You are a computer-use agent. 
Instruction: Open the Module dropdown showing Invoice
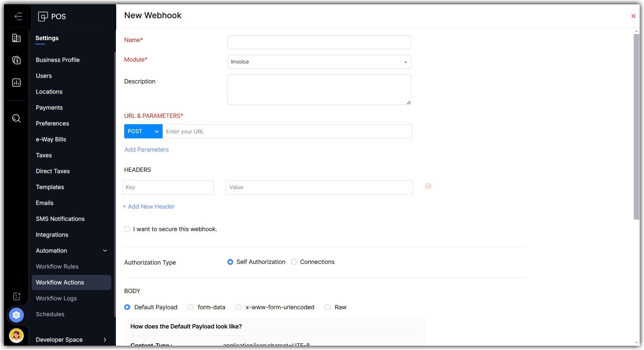pos(319,62)
